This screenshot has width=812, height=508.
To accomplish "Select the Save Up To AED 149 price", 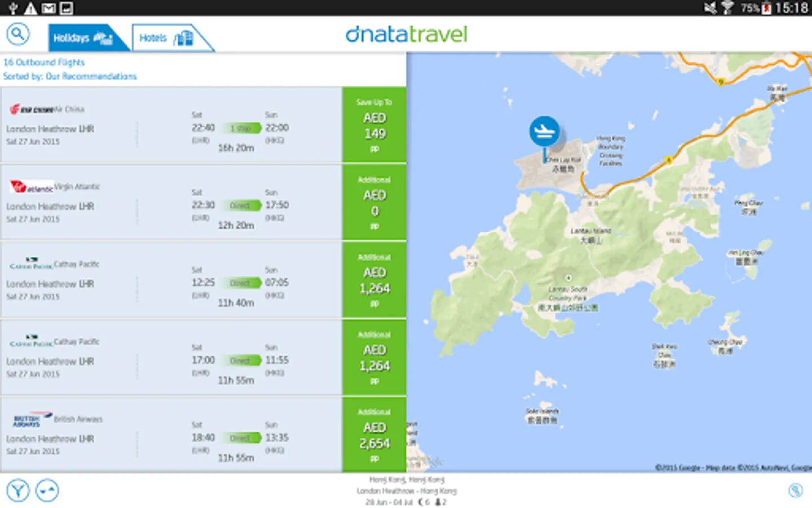I will click(x=374, y=125).
